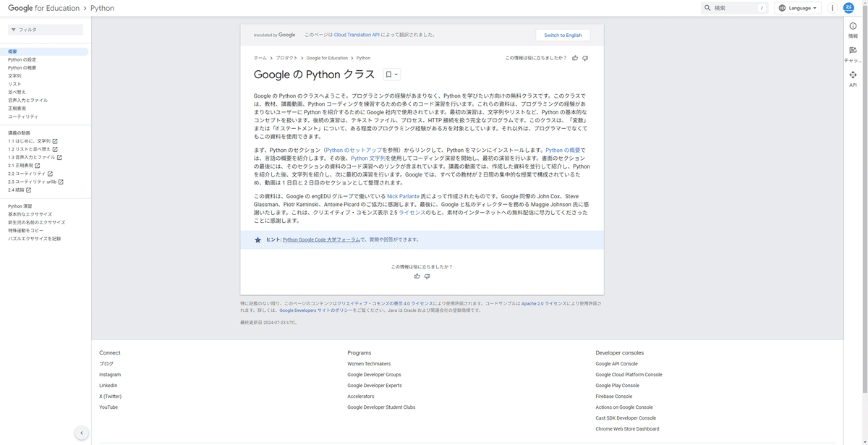Open パズルエクササイズを記録 in sidebar

pos(34,238)
